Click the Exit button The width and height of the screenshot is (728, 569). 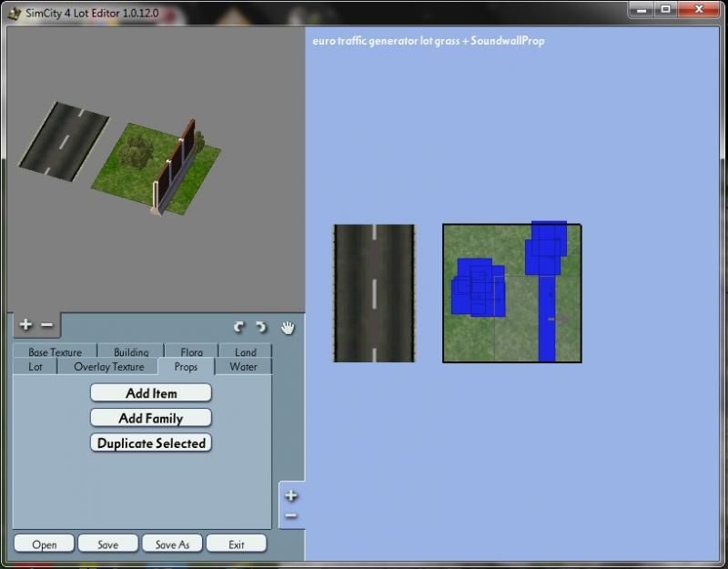pos(237,544)
